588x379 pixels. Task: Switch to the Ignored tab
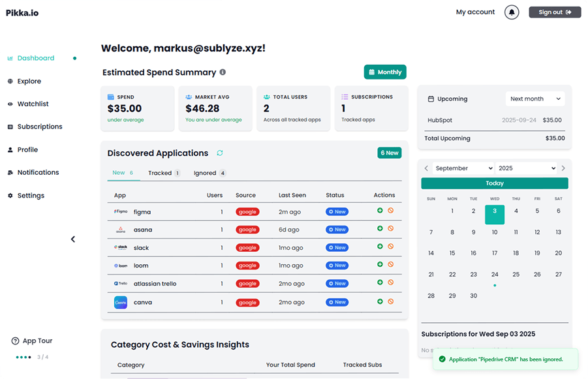point(209,174)
